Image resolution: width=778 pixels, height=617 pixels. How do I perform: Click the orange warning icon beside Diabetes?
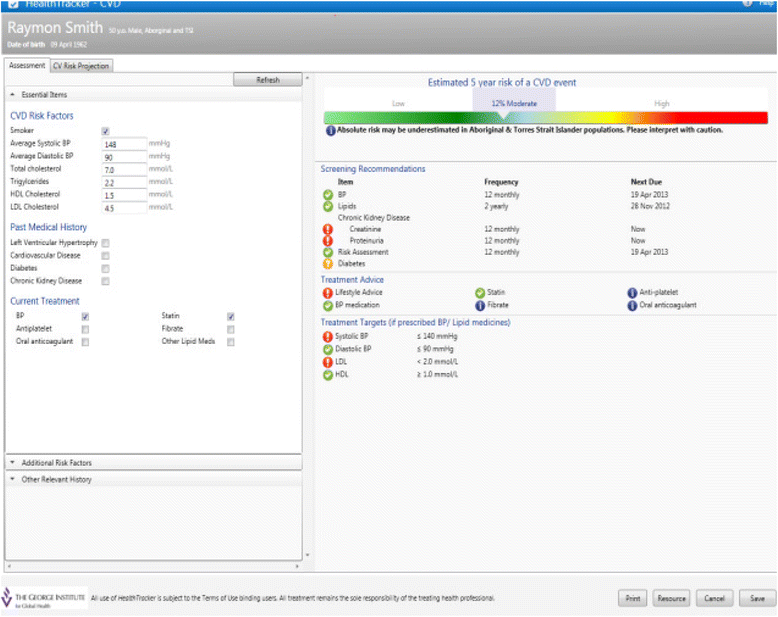(x=328, y=264)
